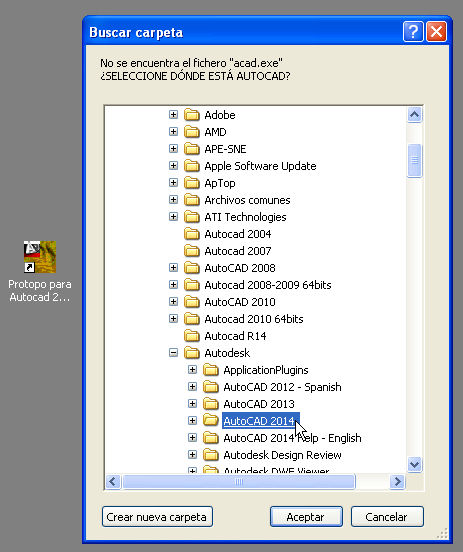Click the Apple Software Update folder icon

192,165
